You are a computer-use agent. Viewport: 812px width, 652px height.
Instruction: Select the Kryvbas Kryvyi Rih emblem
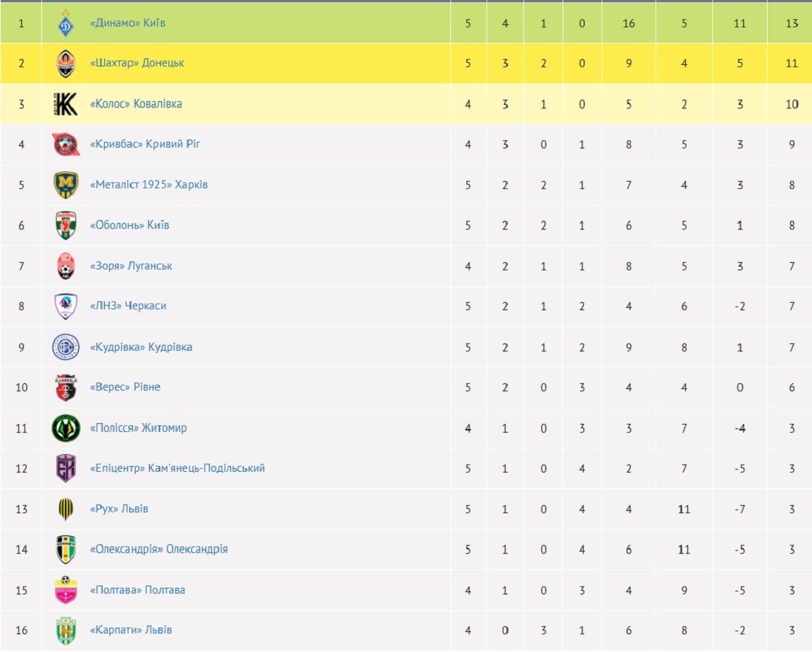66,145
